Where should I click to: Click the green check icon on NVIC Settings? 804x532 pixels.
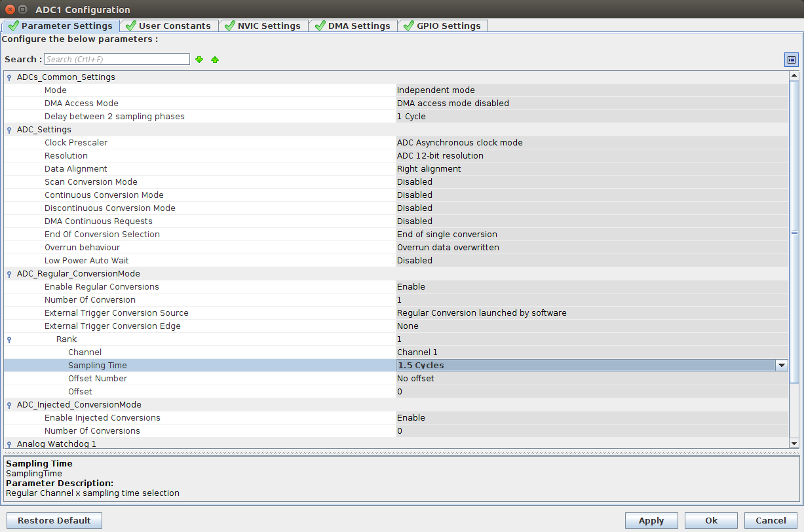tap(229, 26)
